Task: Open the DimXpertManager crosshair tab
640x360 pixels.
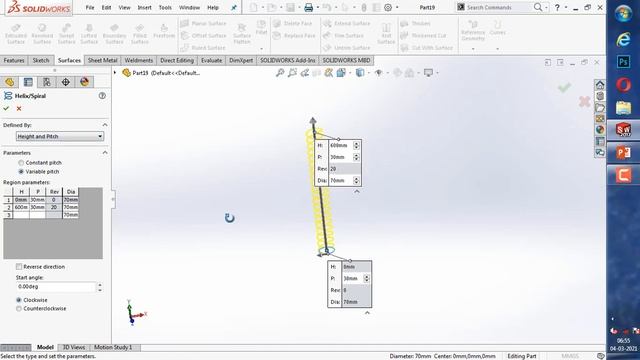Action: pyautogui.click(x=66, y=82)
